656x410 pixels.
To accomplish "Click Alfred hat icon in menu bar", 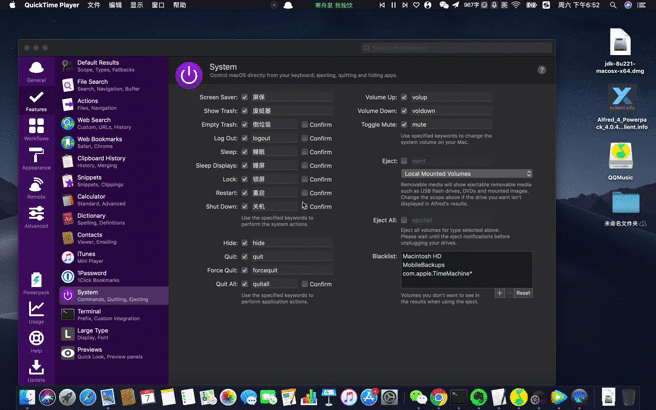I will pyautogui.click(x=288, y=5).
